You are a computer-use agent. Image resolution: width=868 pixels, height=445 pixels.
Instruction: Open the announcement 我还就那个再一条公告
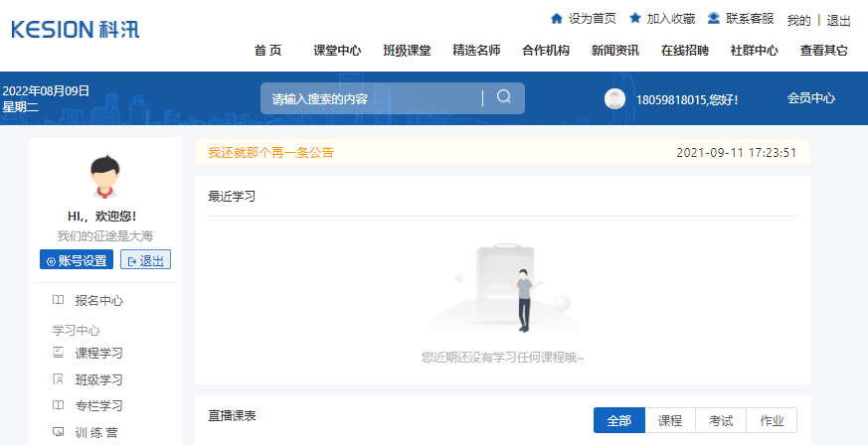click(270, 153)
